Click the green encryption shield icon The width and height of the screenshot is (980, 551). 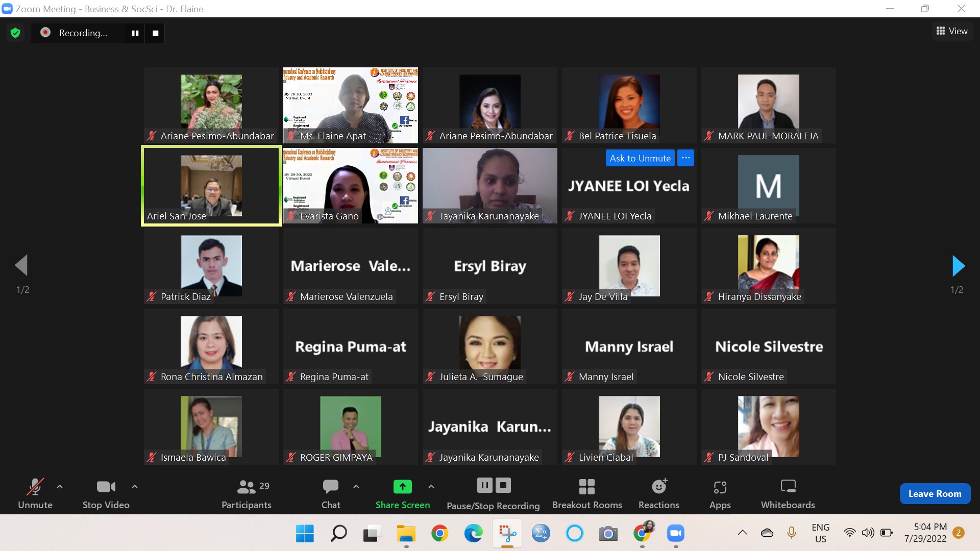coord(15,33)
